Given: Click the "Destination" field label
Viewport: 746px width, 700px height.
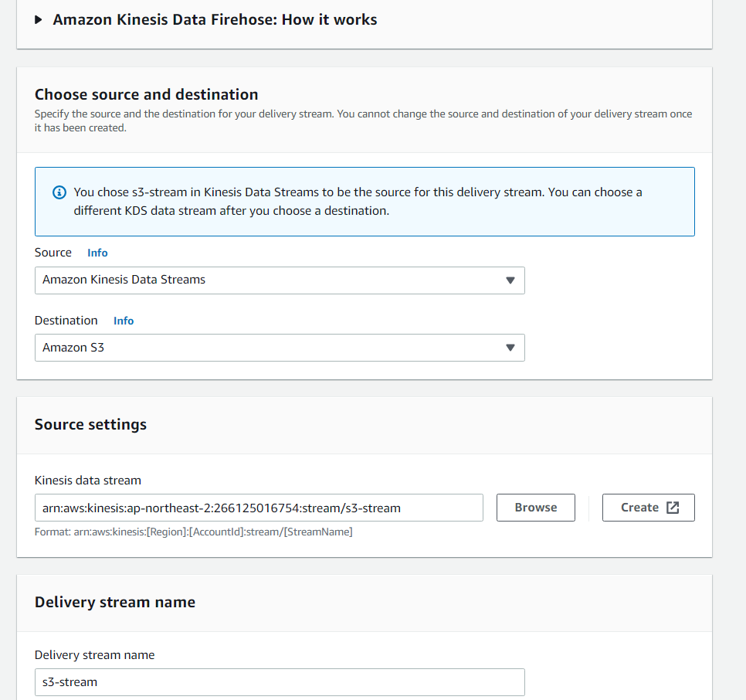Looking at the screenshot, I should (66, 321).
